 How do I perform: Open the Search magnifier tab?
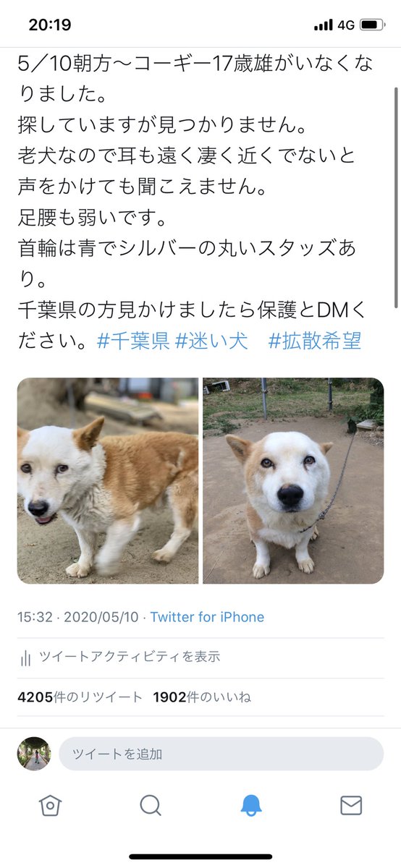coord(150,805)
